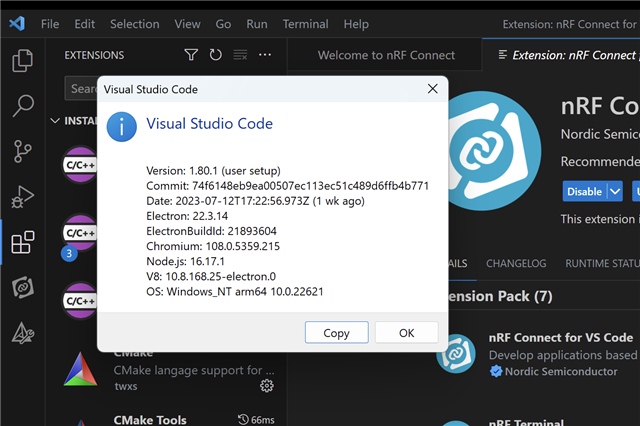This screenshot has width=640, height=426.
Task: Click the EXTENSIONS panel title
Action: click(x=94, y=55)
